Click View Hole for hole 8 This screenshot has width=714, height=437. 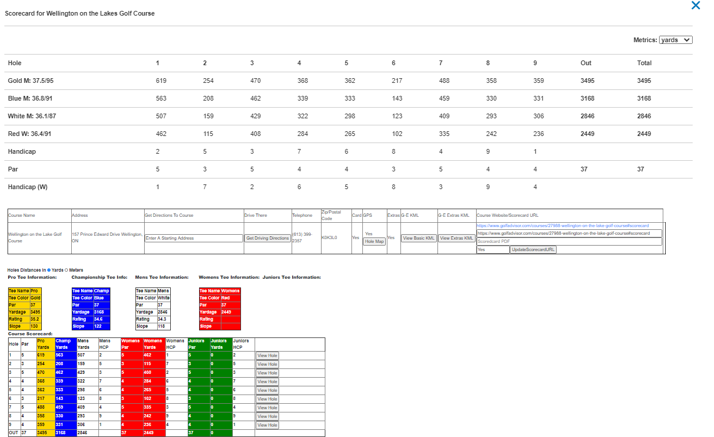tap(267, 416)
